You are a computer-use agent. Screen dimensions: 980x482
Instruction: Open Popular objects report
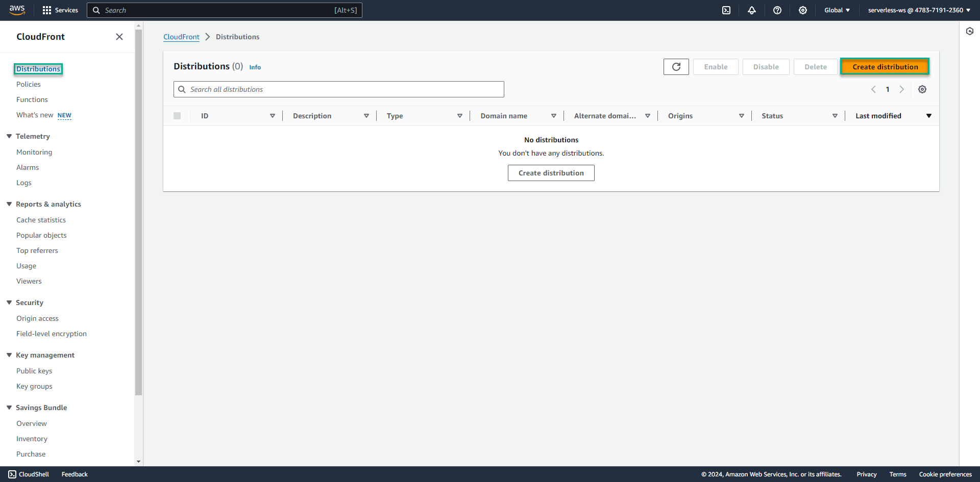tap(41, 235)
